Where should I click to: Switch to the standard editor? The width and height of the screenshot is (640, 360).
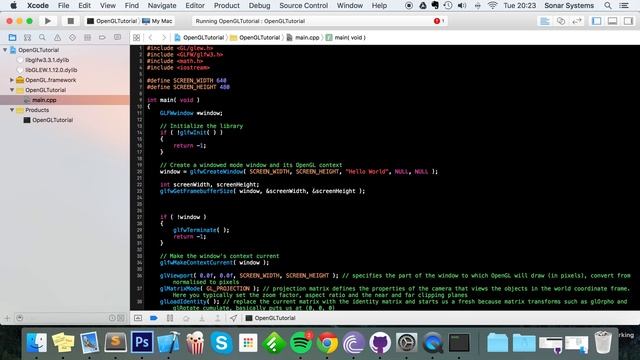544,21
